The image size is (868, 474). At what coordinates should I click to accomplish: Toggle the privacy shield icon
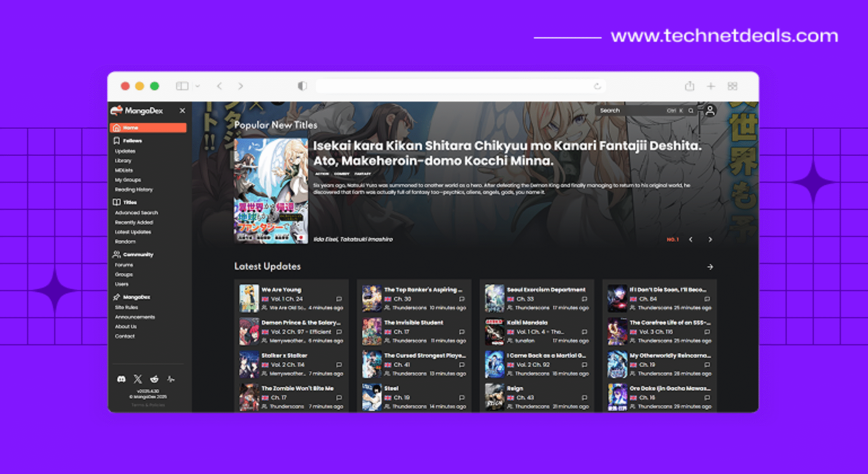pyautogui.click(x=302, y=86)
